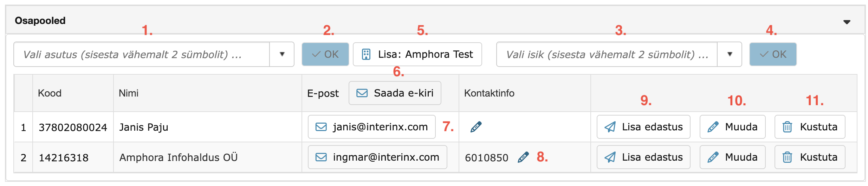Screen dimensions: 868x186
Task: Select the Amphora Infohaldus OÜ name cell
Action: 179,157
